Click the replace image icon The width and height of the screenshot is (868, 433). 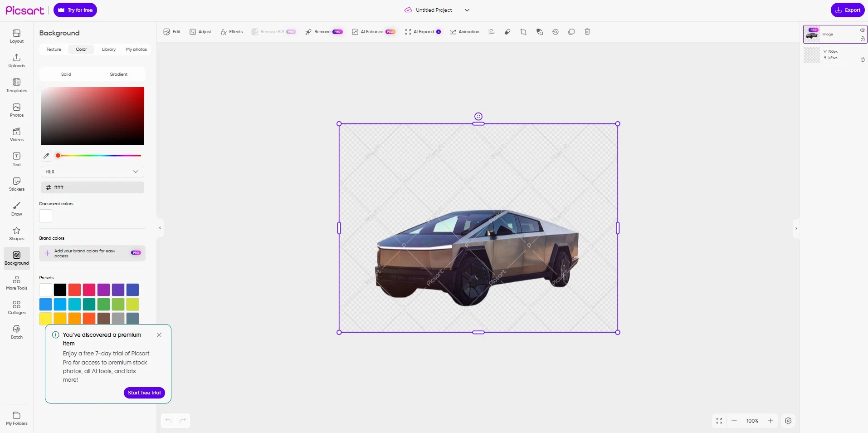540,32
